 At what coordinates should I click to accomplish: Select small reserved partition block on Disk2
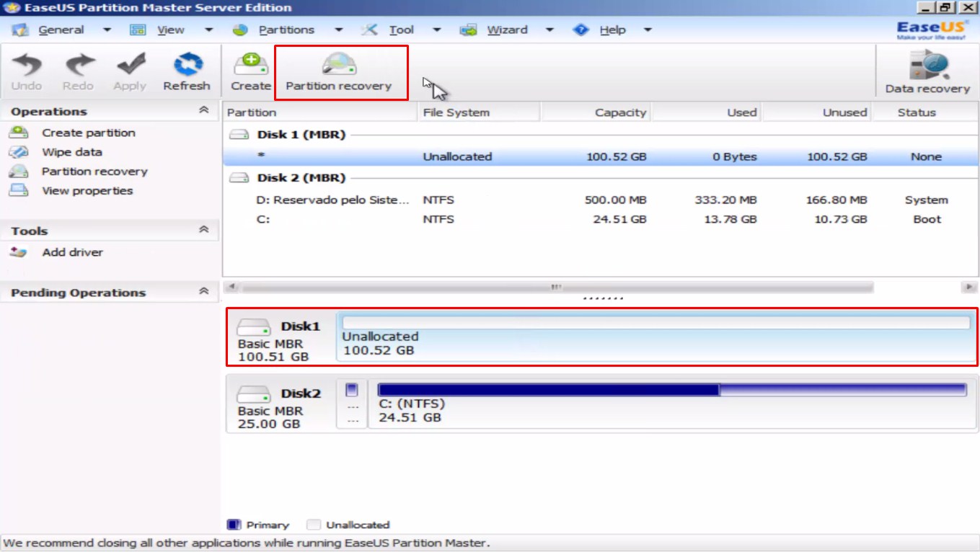point(352,404)
